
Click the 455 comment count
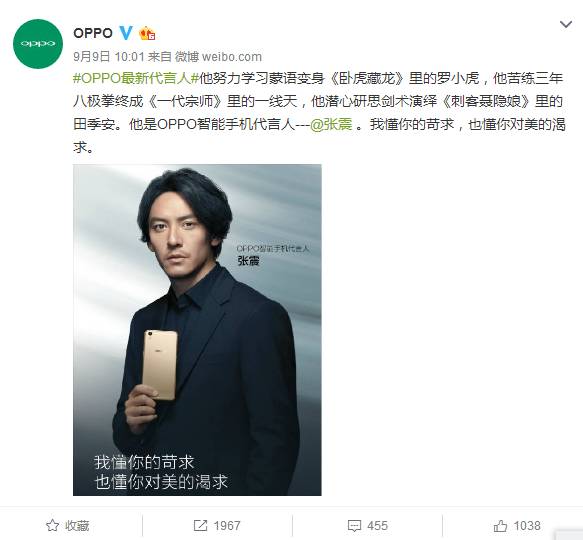pyautogui.click(x=377, y=525)
